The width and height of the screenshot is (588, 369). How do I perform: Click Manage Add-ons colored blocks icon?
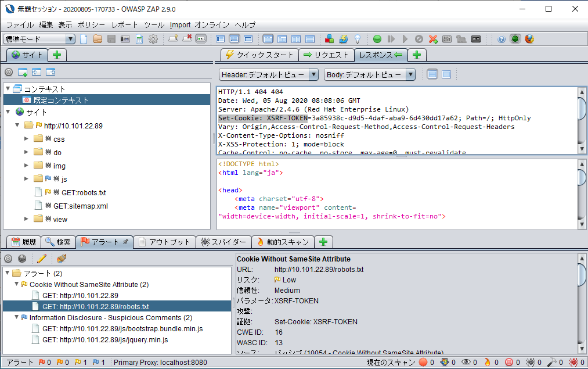pos(329,39)
